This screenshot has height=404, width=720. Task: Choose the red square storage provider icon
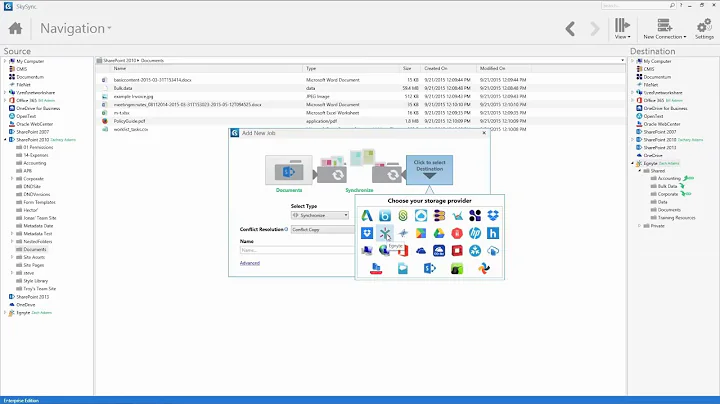pyautogui.click(x=457, y=251)
